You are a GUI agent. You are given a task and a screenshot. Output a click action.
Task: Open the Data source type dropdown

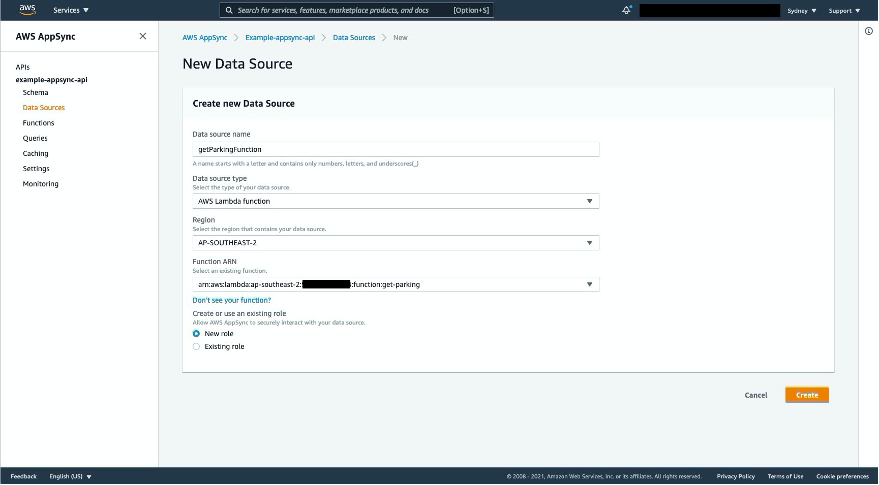(x=396, y=201)
